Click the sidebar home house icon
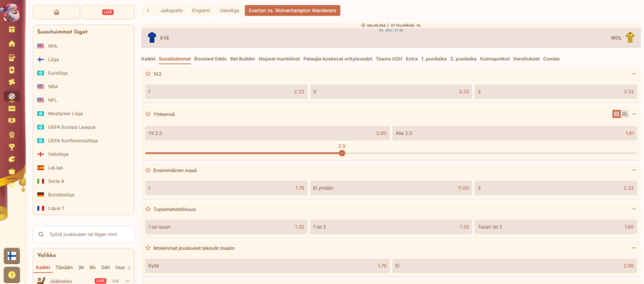 pos(12,43)
